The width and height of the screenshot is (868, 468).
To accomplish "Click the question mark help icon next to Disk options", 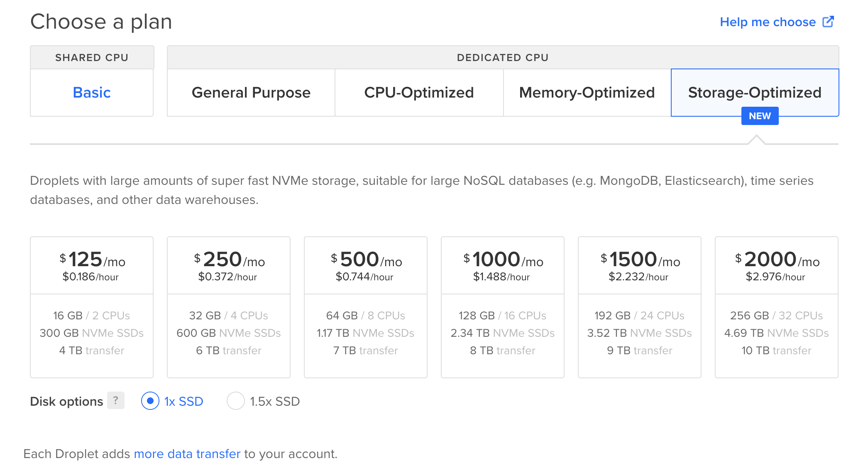I will click(x=116, y=400).
